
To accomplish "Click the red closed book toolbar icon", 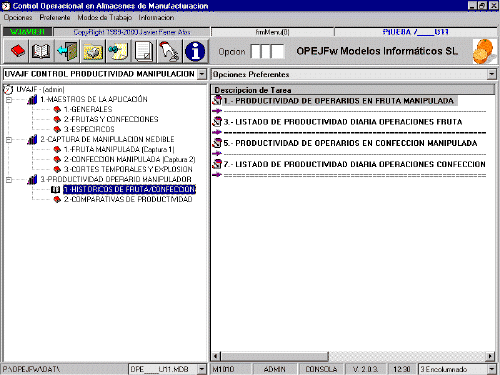I will tap(17, 51).
